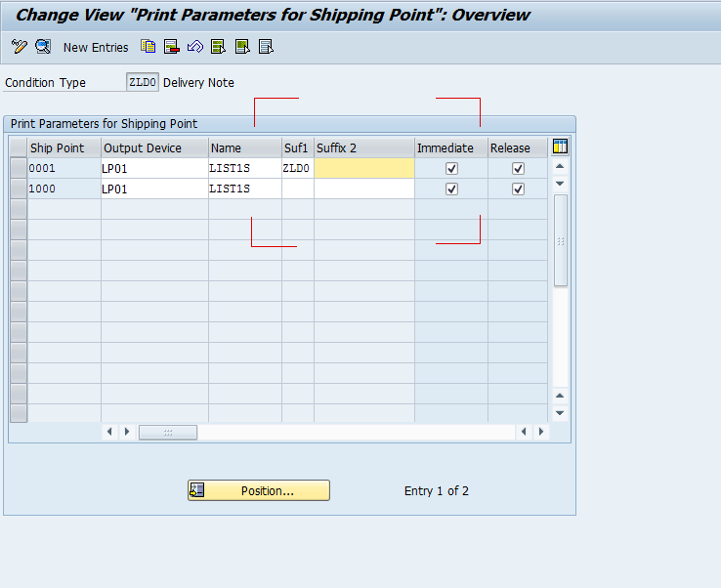Uncheck Immediate for ship point 0001
This screenshot has width=721, height=588.
(451, 169)
